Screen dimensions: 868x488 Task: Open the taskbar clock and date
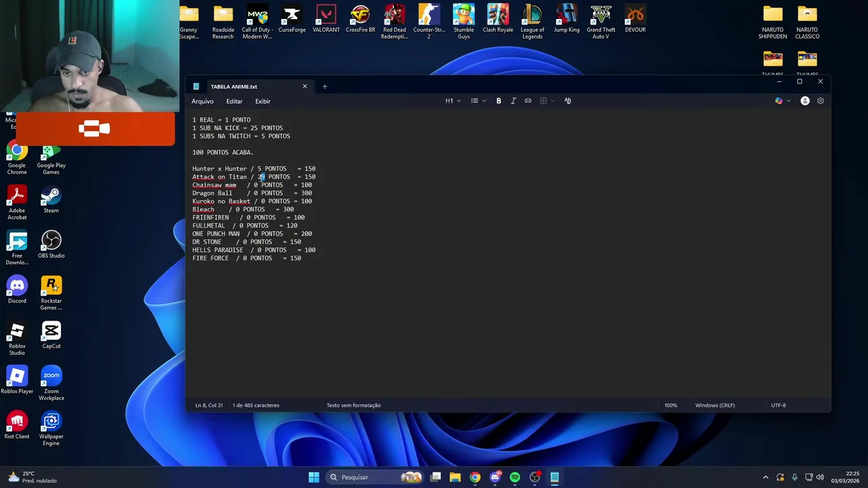[x=846, y=477]
